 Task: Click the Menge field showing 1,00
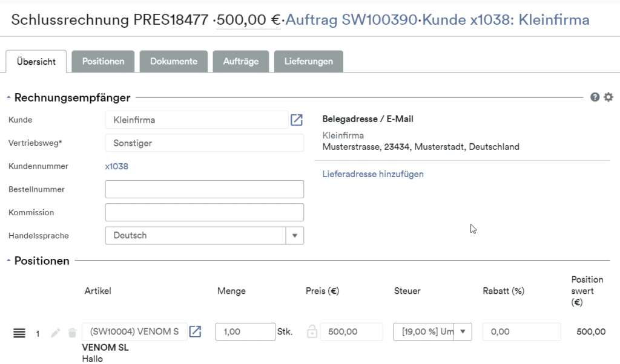245,331
